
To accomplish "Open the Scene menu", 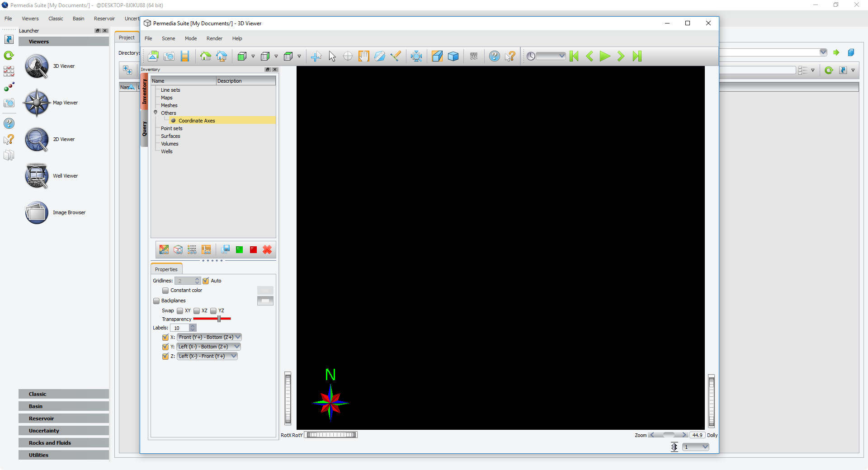I will pyautogui.click(x=168, y=38).
